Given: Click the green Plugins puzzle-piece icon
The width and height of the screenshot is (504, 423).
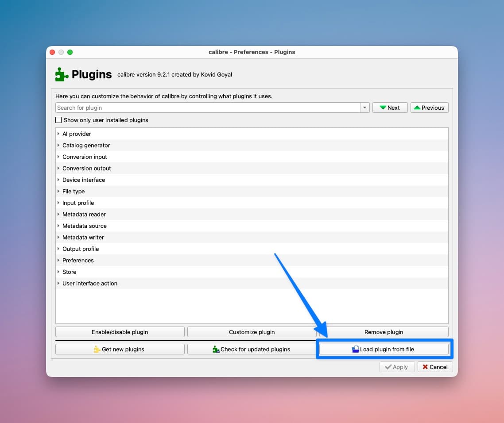Looking at the screenshot, I should (62, 74).
